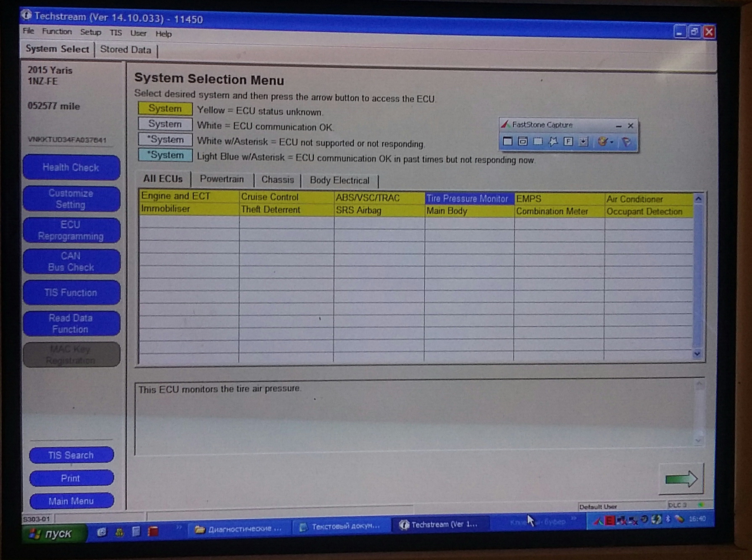This screenshot has height=560, width=752.
Task: Switch to Stored Data tab
Action: coord(125,50)
